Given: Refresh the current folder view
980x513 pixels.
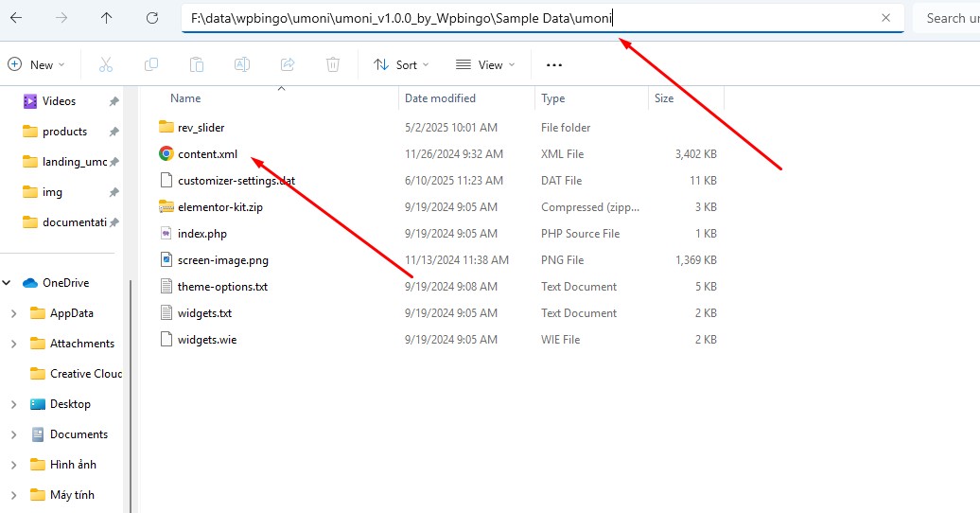Looking at the screenshot, I should [x=152, y=18].
